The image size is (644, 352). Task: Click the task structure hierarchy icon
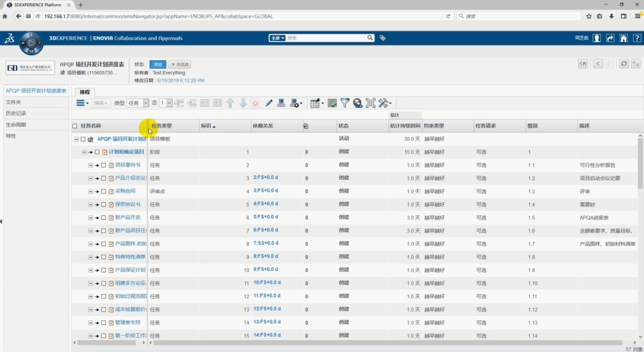pos(281,103)
